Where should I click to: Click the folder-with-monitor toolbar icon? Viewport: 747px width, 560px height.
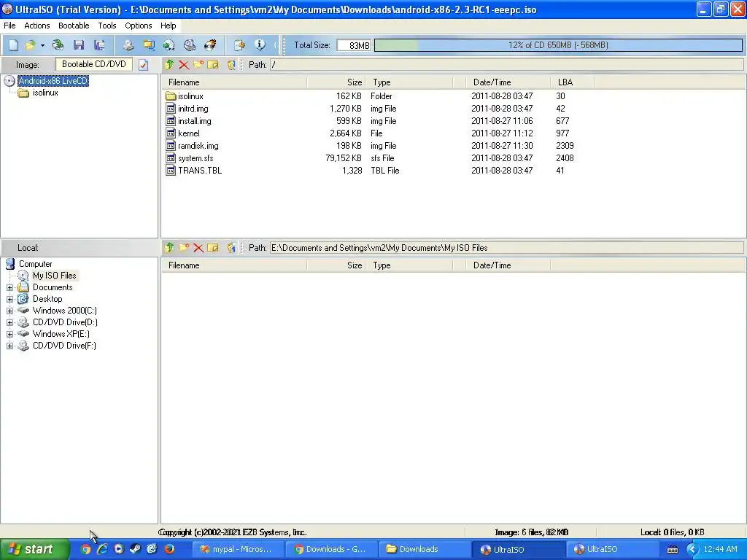point(149,45)
